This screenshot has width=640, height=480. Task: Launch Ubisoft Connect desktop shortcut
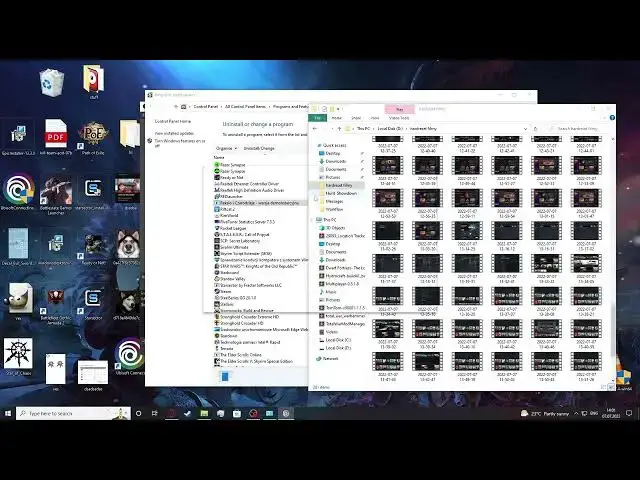pos(129,358)
